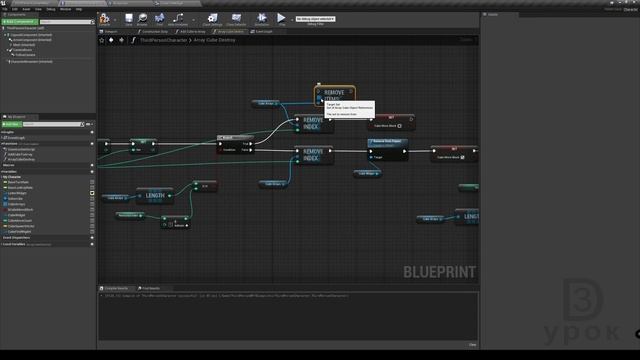Click the graph navigate back arrow
This screenshot has height=360, width=640.
(111, 40)
